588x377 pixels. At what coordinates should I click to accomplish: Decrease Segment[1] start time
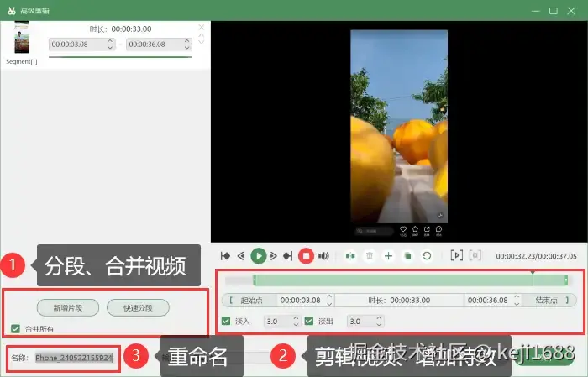point(110,48)
